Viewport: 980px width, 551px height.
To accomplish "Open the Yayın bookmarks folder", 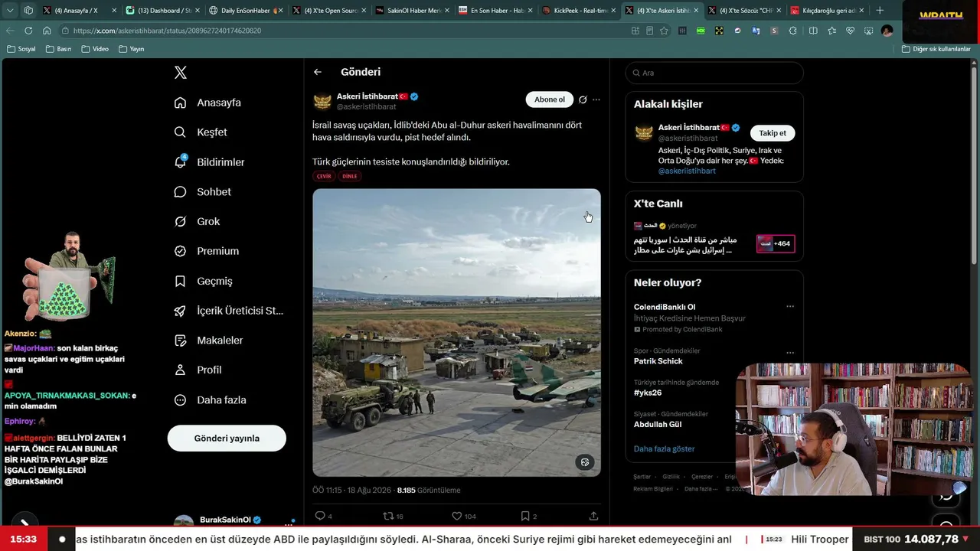I will [x=132, y=49].
